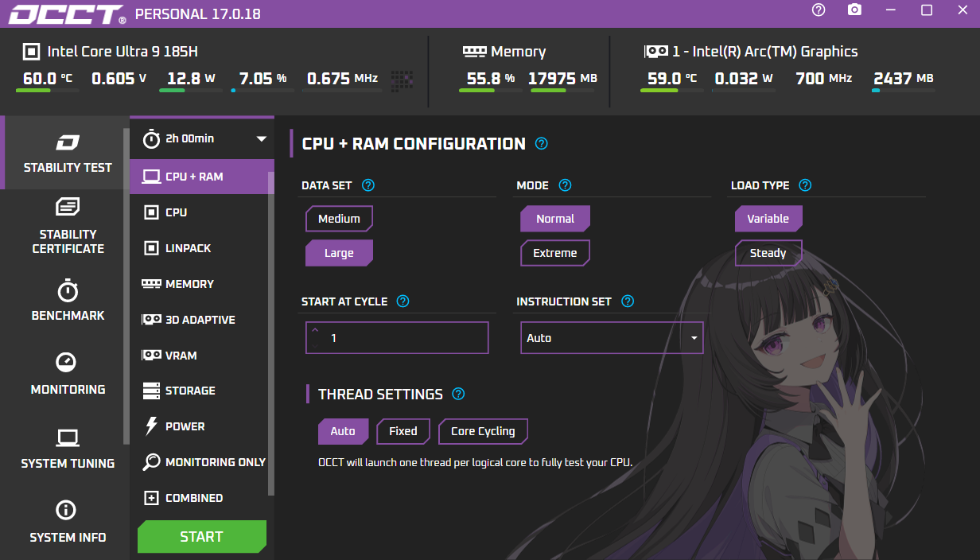Click the GPU icon beside Intel Arc Graphics
This screenshot has width=980, height=560.
[655, 51]
